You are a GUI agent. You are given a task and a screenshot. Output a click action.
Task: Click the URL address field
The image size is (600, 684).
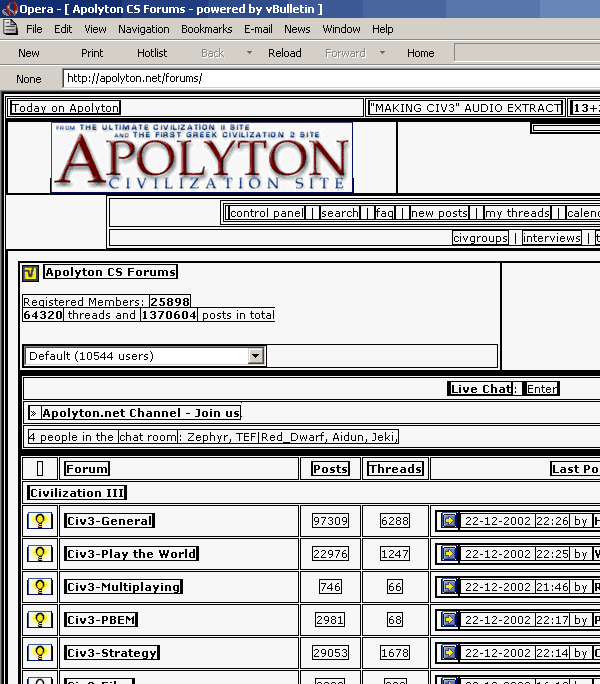point(330,79)
